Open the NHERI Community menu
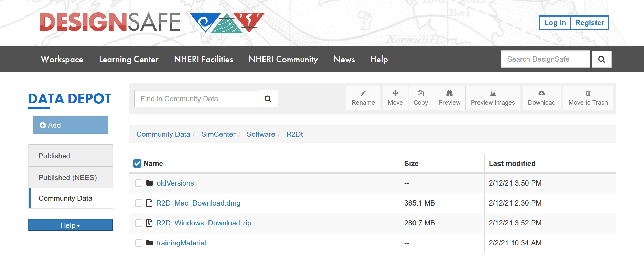This screenshot has height=273, width=644. pos(283,59)
